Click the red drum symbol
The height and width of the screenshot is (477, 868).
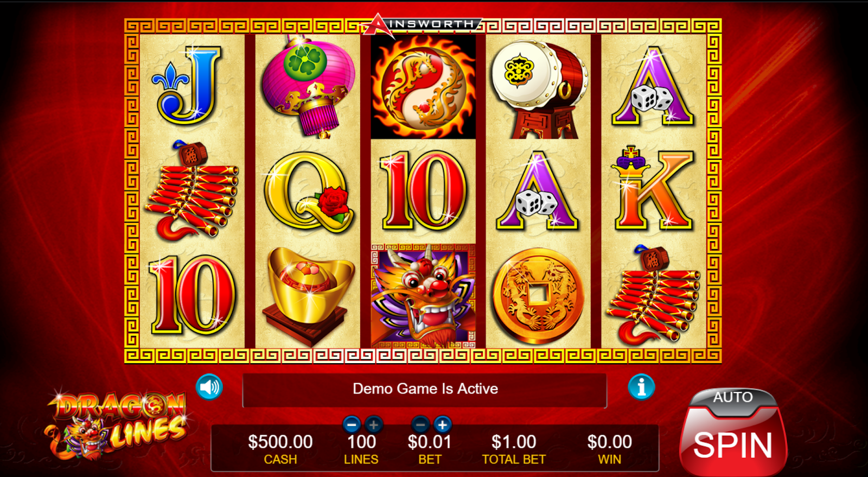538,88
